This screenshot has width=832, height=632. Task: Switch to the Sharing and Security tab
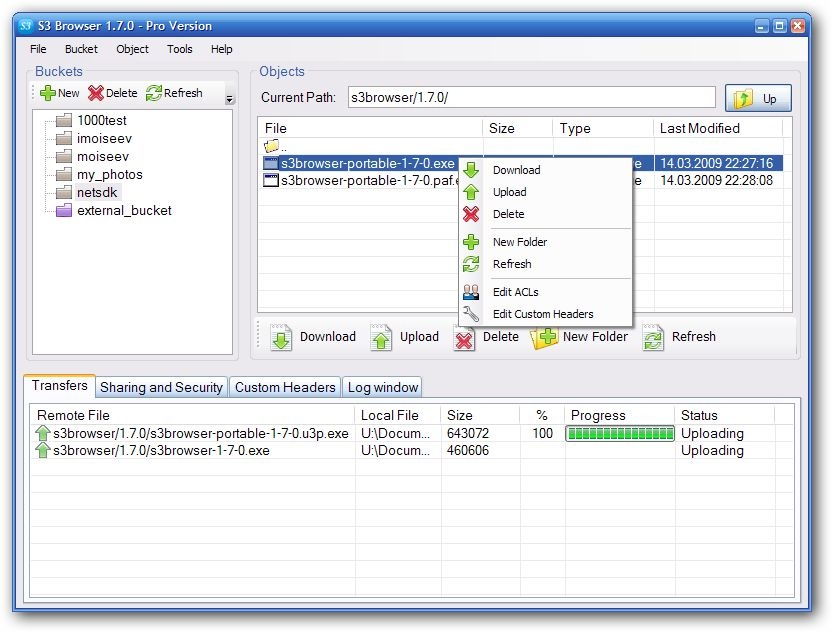tap(161, 387)
